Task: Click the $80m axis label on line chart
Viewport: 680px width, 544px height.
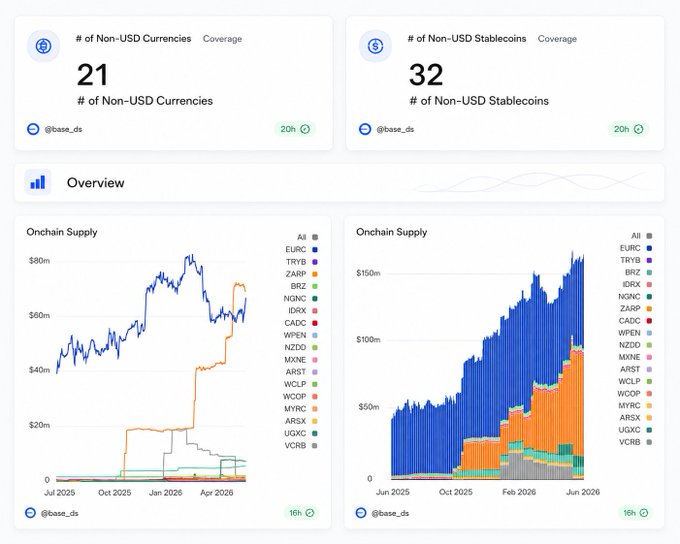Action: [x=39, y=261]
